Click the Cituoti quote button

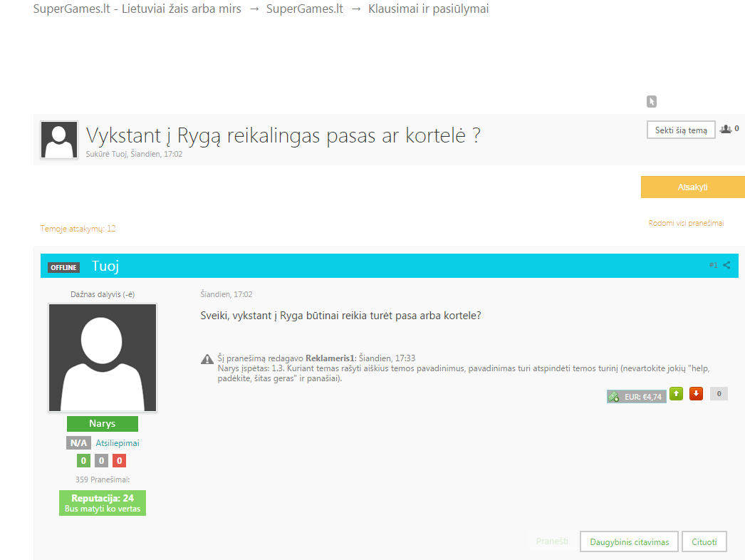(x=704, y=541)
